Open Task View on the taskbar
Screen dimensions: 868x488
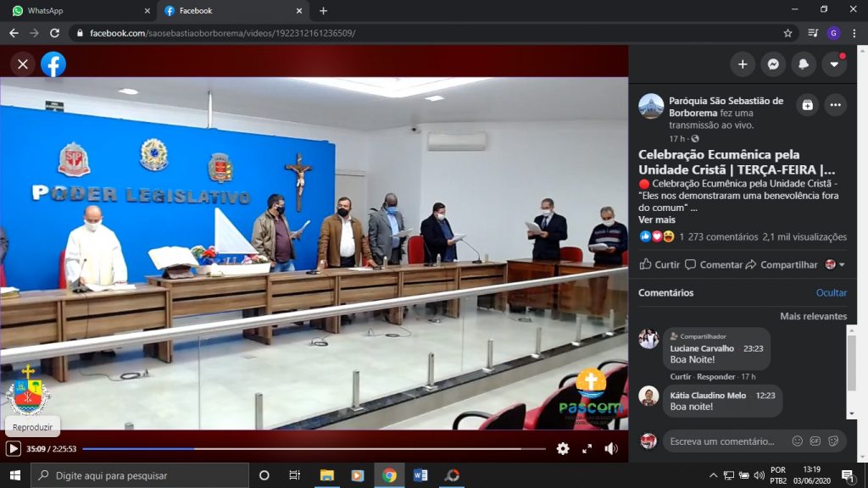pyautogui.click(x=294, y=475)
